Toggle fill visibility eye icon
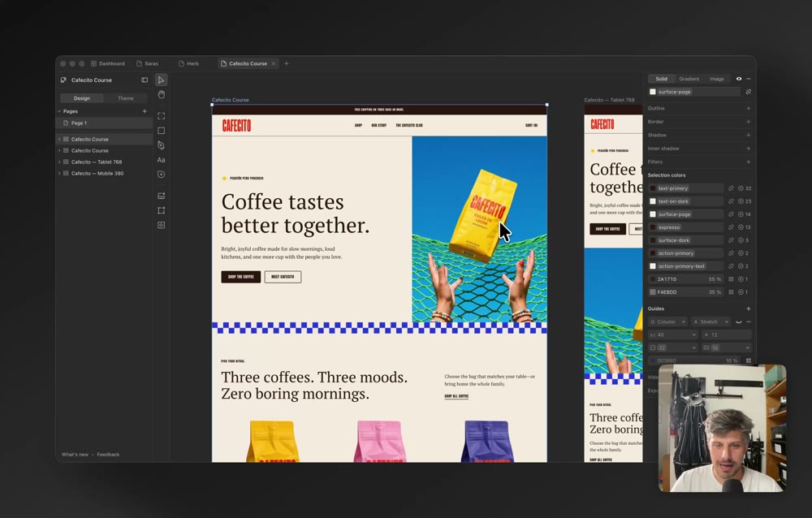 739,79
